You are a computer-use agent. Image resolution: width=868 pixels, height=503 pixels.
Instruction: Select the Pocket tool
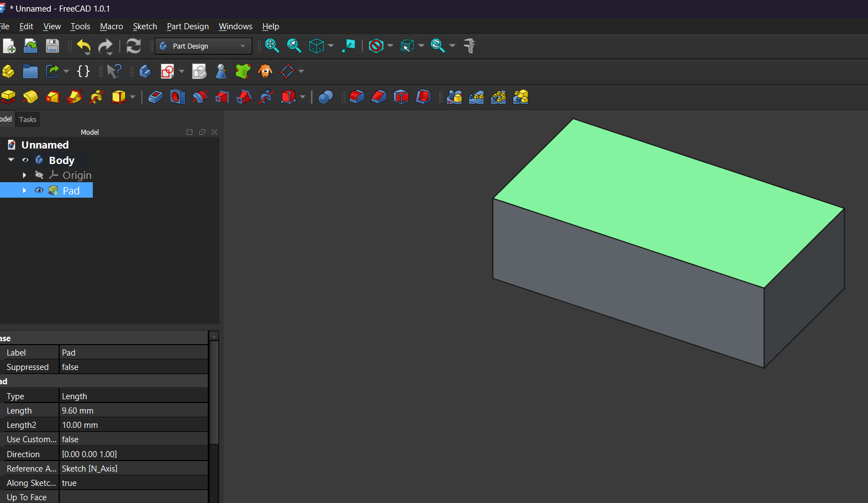pyautogui.click(x=156, y=97)
